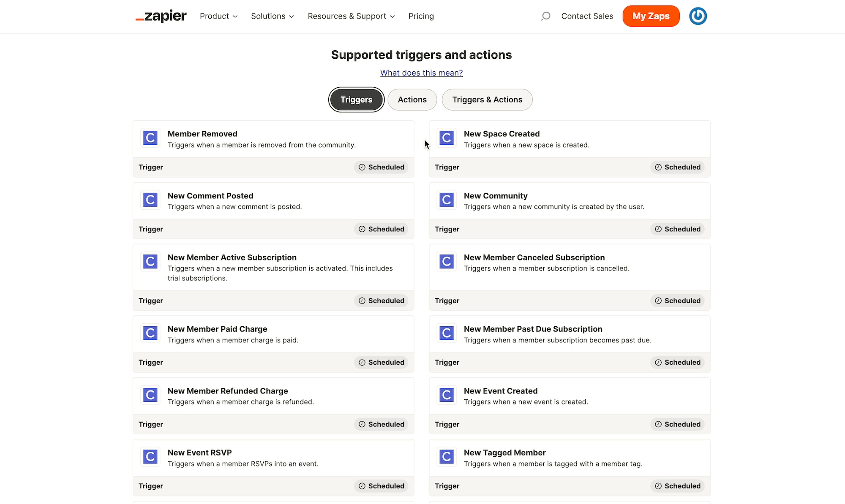
Task: Click the New Event RSVP app icon
Action: 150,457
